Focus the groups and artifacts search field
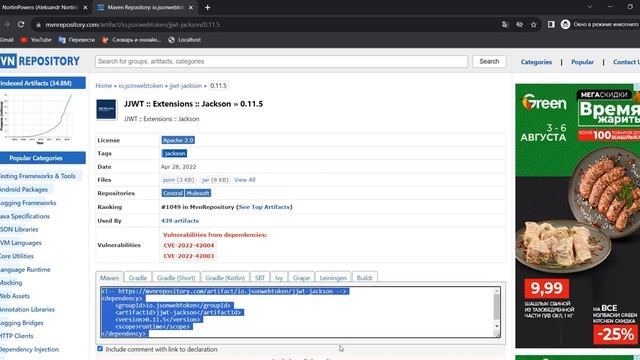 click(x=281, y=62)
